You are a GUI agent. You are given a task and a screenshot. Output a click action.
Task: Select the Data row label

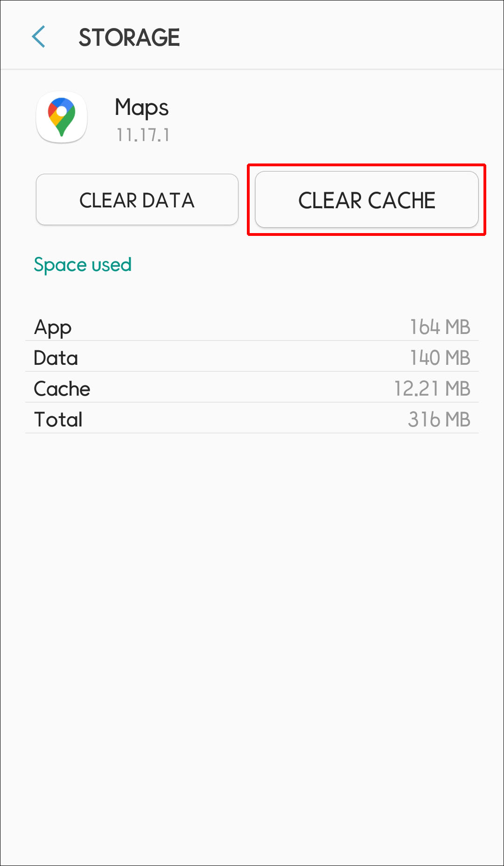[56, 358]
